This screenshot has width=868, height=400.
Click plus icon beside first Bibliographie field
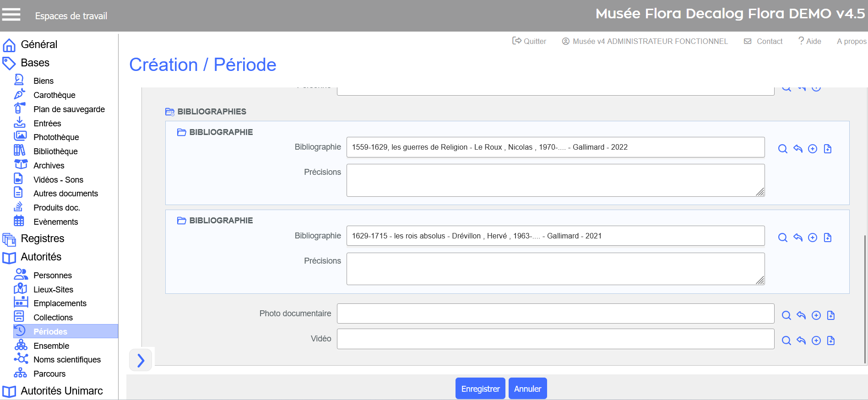[x=813, y=149]
